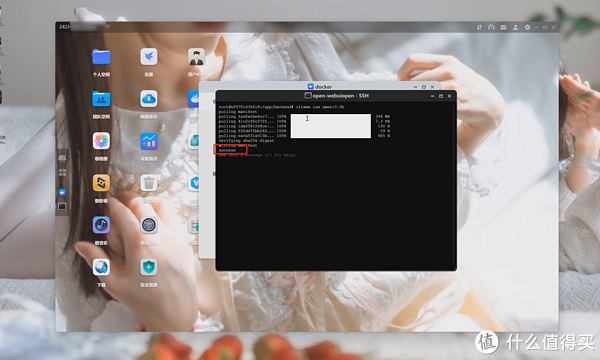Launch the 迅雷 blue bird app icon

[x=149, y=57]
